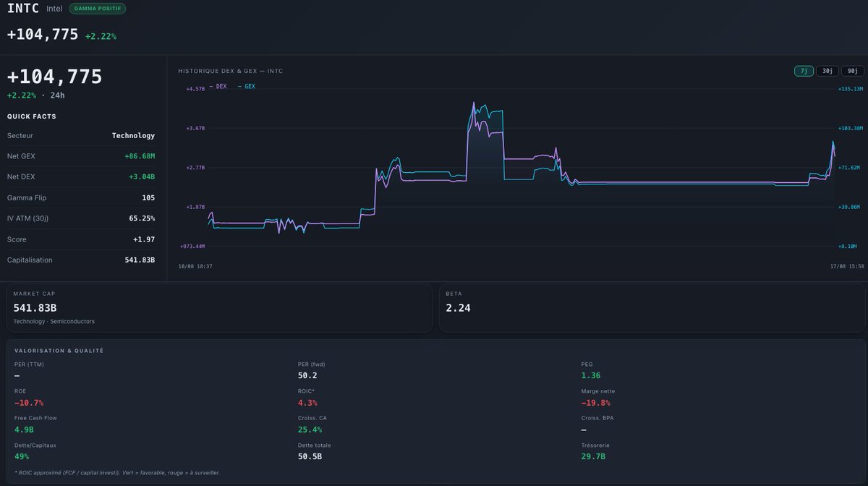Click the Intel company name in header
This screenshot has width=868, height=486.
click(54, 9)
